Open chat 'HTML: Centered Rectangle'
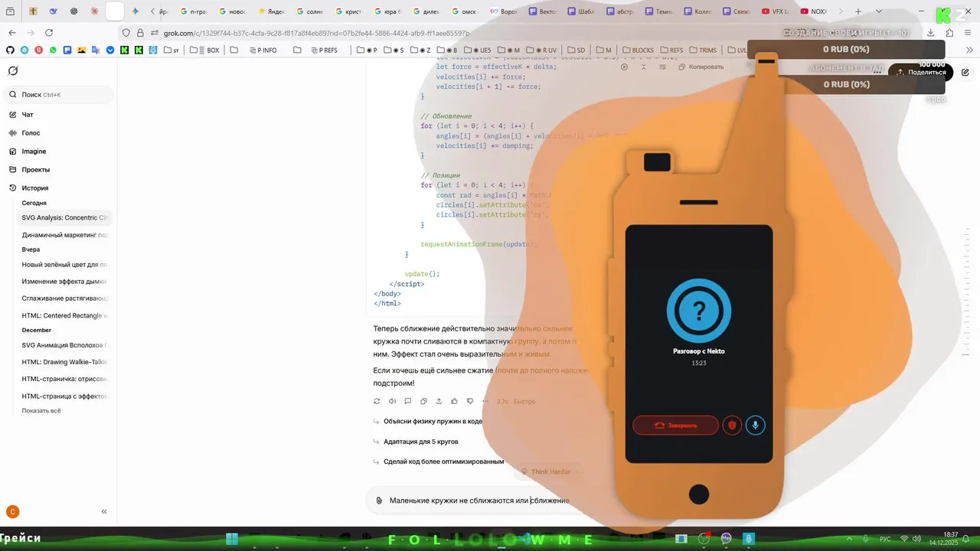 click(x=65, y=315)
